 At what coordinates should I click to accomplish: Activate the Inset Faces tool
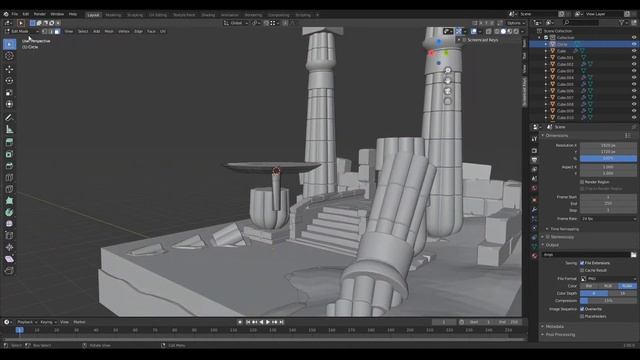[x=9, y=154]
